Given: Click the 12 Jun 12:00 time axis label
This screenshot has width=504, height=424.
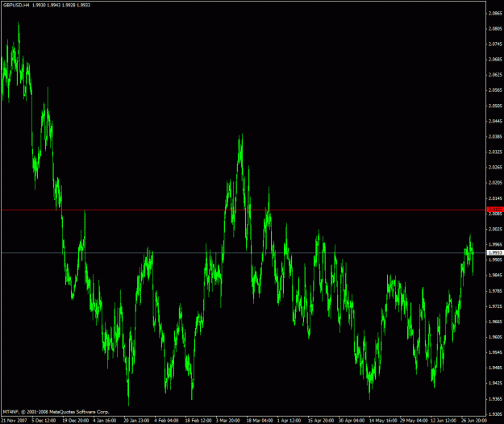Looking at the screenshot, I should pyautogui.click(x=444, y=421).
